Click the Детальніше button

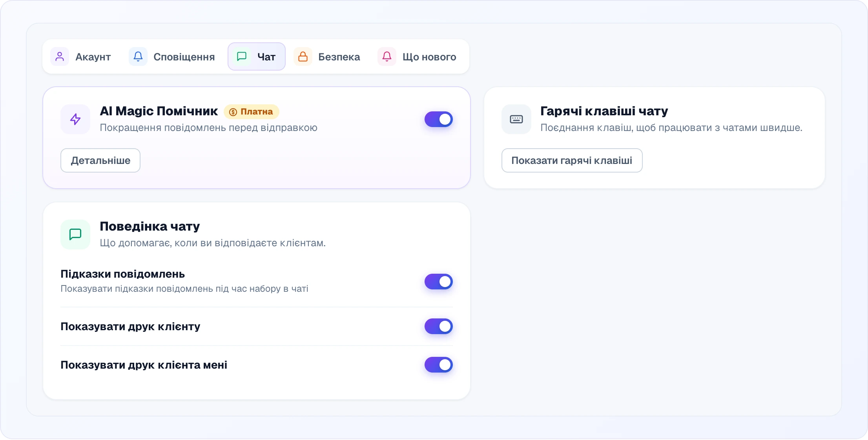point(100,160)
